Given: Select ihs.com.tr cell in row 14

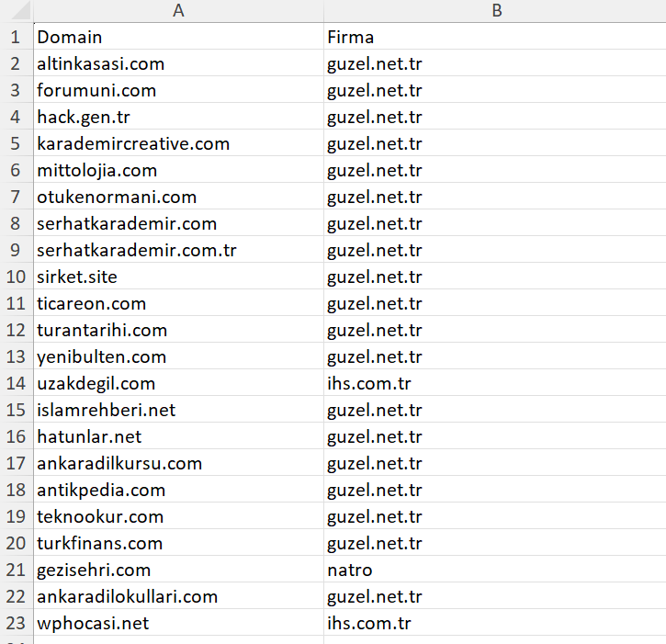Looking at the screenshot, I should [x=495, y=383].
